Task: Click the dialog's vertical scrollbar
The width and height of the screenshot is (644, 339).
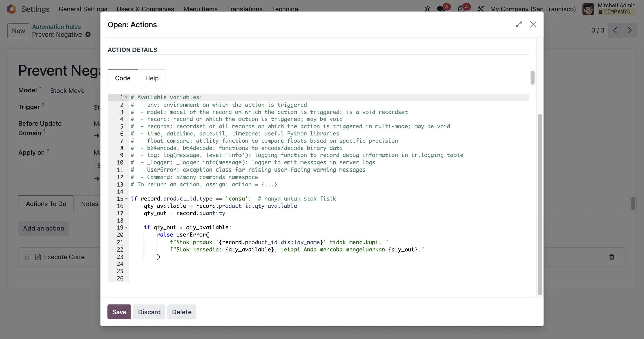Action: coord(540,204)
